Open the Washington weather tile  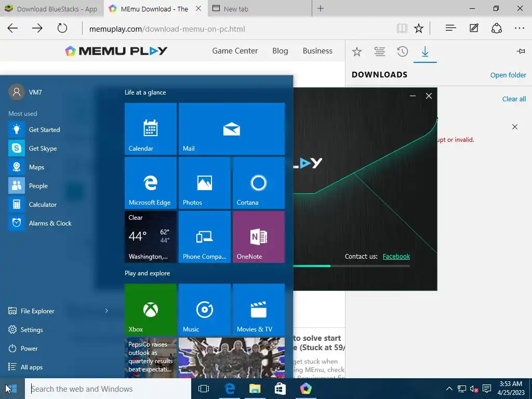150,237
